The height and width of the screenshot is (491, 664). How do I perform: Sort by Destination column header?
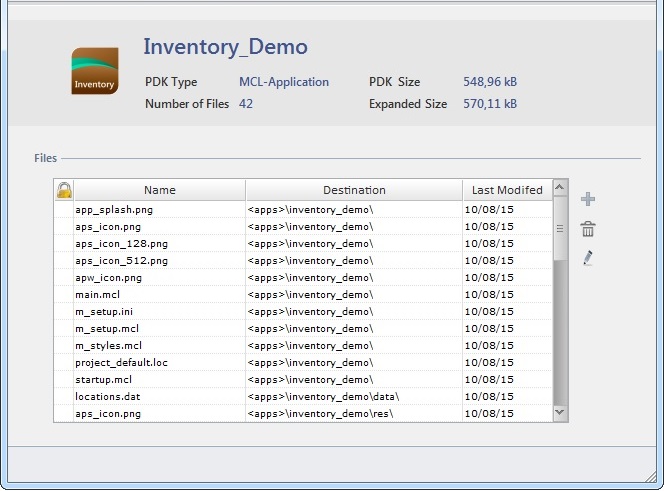(354, 190)
